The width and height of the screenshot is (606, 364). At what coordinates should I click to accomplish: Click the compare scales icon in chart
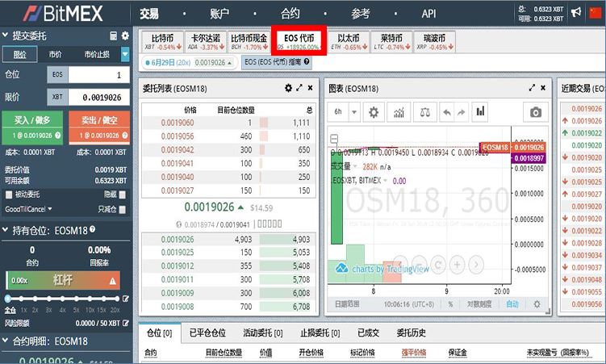[x=424, y=112]
